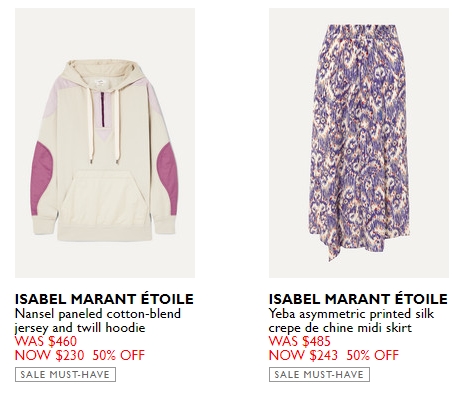Open the Nansel paneled cotton-blend hoodie description
The width and height of the screenshot is (456, 394).
[98, 321]
